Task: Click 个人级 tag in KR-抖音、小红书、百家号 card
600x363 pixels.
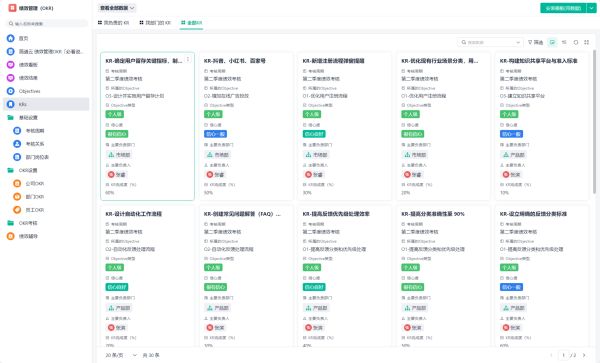Action: [x=213, y=114]
